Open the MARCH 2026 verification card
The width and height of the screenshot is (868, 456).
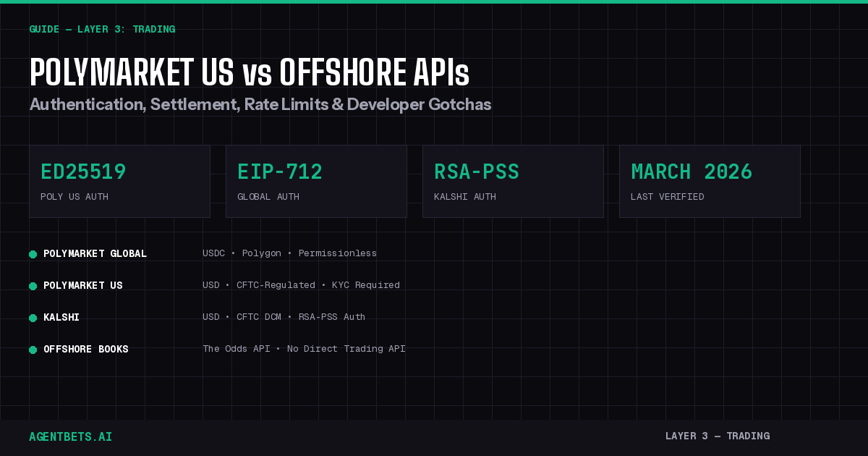click(x=710, y=181)
